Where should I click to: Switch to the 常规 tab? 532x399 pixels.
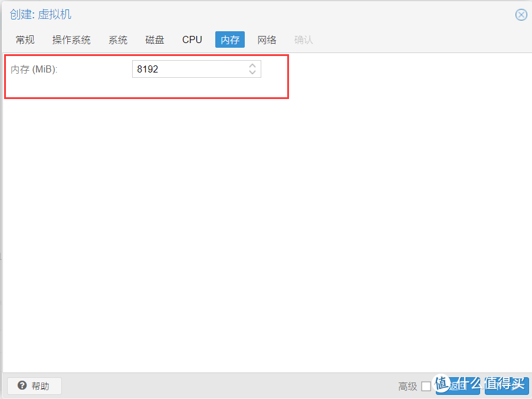[25, 39]
